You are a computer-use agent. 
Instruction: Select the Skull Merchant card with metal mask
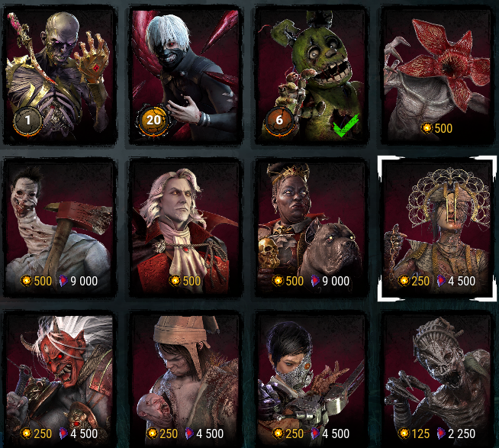311,380
